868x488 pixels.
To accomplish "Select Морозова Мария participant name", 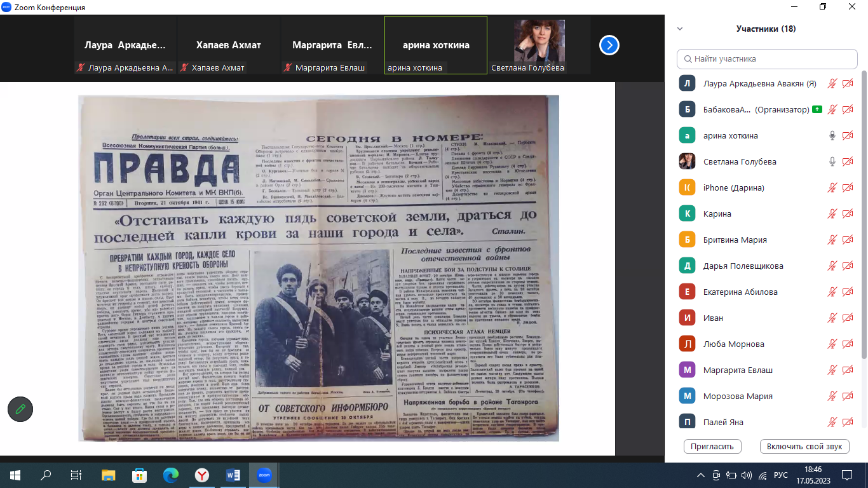I will (738, 396).
